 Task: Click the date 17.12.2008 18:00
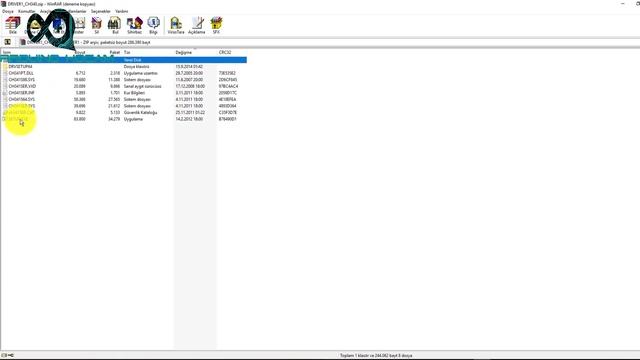click(190, 86)
